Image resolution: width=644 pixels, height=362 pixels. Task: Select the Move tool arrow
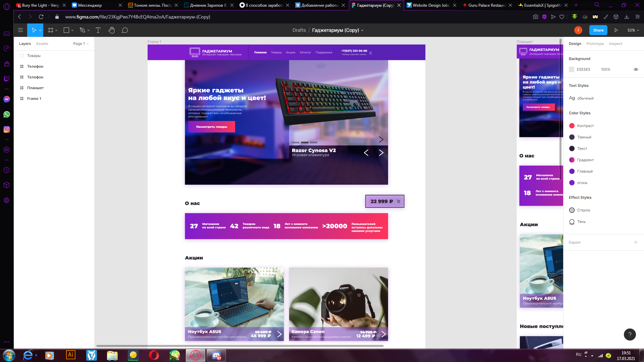coord(34,30)
